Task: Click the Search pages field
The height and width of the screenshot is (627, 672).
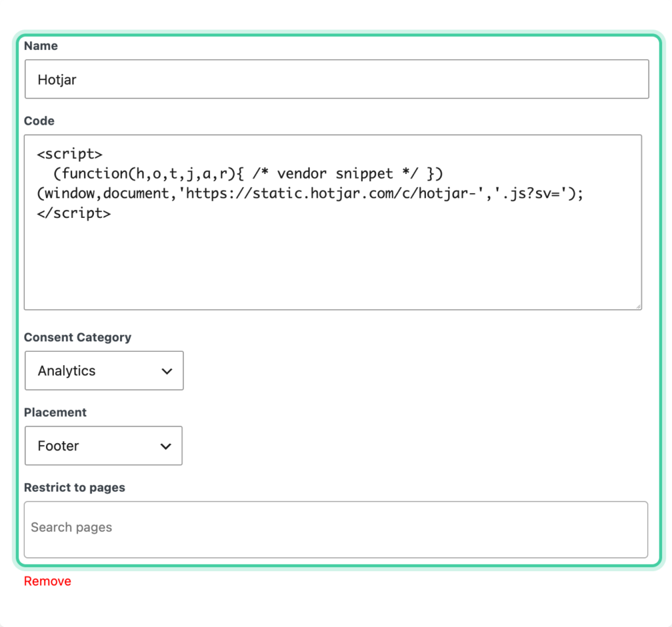Action: (335, 529)
